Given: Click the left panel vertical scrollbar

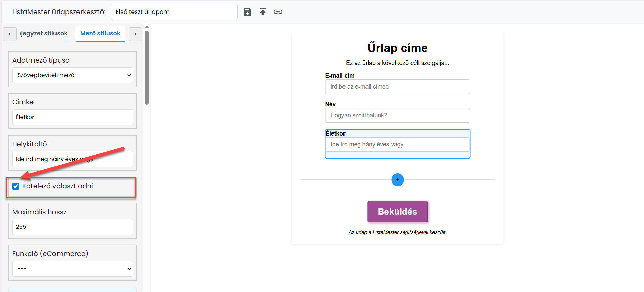Looking at the screenshot, I should (147, 68).
